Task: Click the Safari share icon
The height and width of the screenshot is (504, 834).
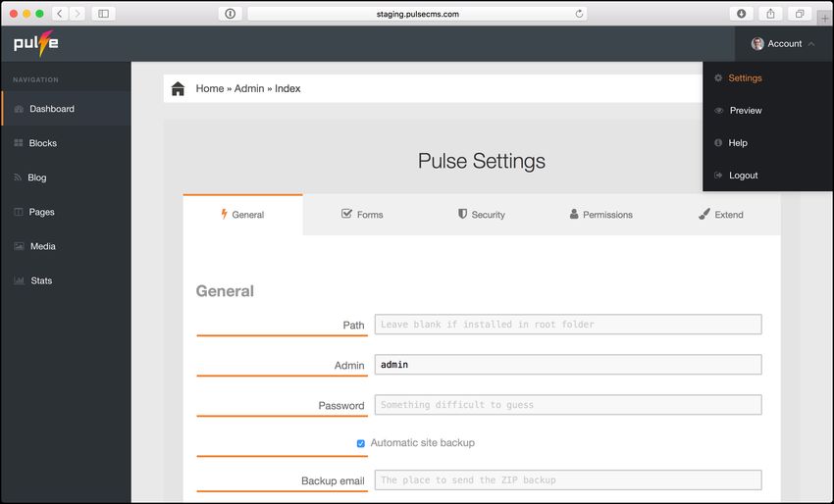Action: (770, 14)
